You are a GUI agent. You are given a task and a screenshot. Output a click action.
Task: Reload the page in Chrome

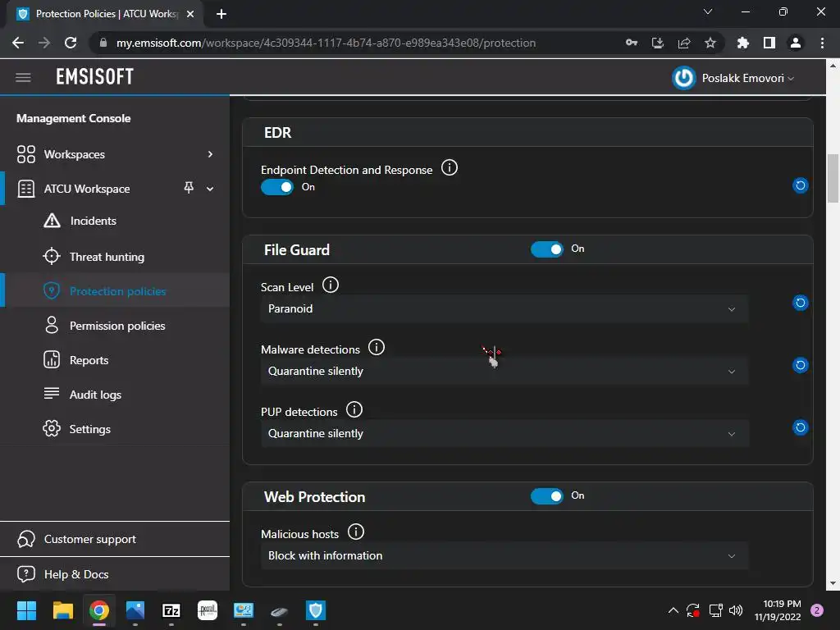click(x=71, y=43)
